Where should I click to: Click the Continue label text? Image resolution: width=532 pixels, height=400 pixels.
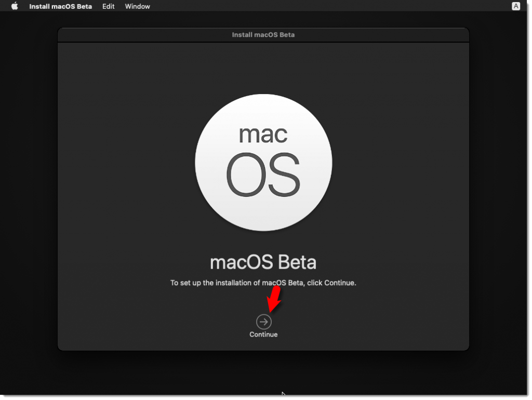tap(263, 335)
